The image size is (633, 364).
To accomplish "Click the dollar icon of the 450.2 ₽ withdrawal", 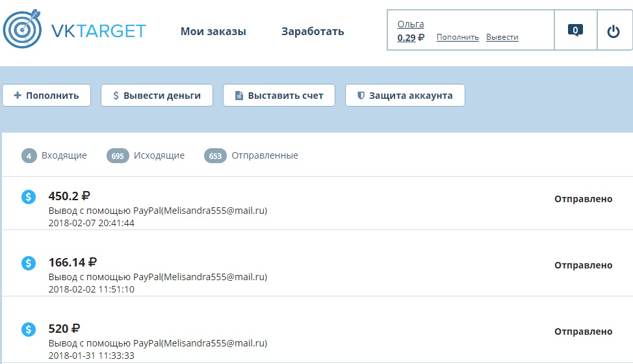I will pos(28,197).
